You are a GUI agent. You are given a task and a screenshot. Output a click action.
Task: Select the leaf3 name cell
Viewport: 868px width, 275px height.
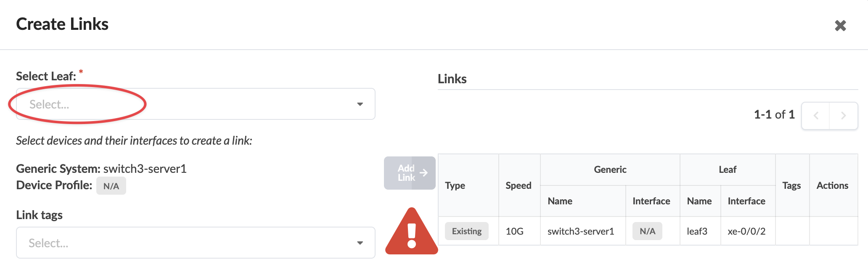coord(697,231)
